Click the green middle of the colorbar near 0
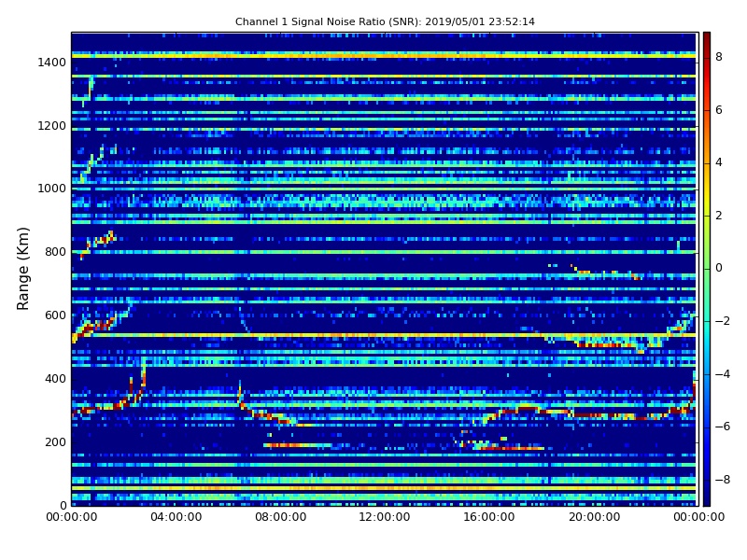Viewport: 747px width, 560px height. [707, 268]
